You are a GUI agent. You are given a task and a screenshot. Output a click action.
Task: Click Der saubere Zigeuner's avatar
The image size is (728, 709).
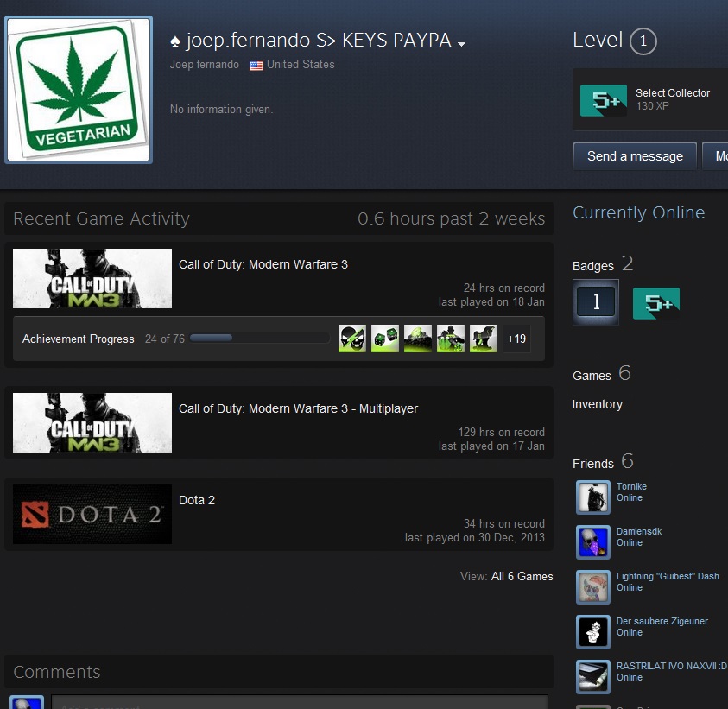[592, 632]
